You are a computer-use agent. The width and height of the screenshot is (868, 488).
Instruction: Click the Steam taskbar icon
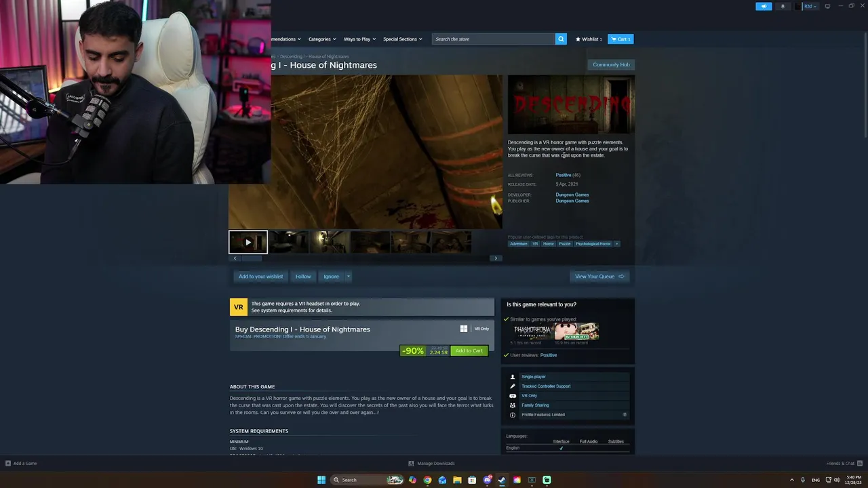click(502, 480)
